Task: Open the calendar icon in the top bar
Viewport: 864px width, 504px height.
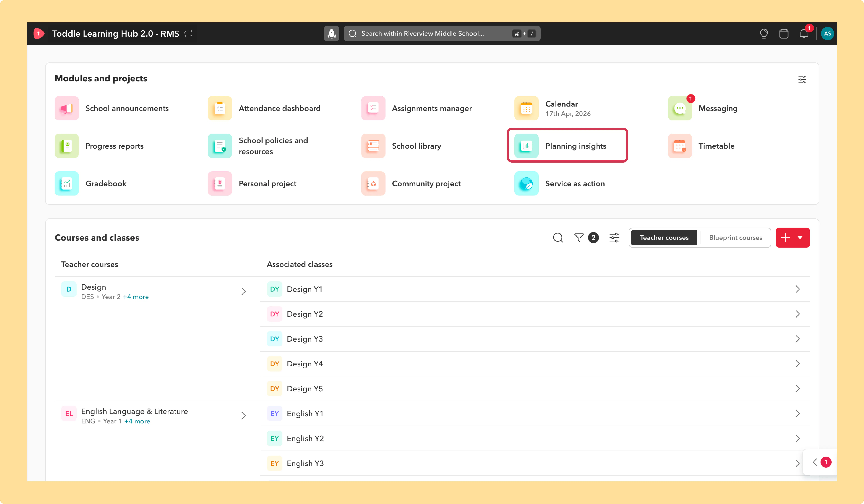Action: point(784,34)
